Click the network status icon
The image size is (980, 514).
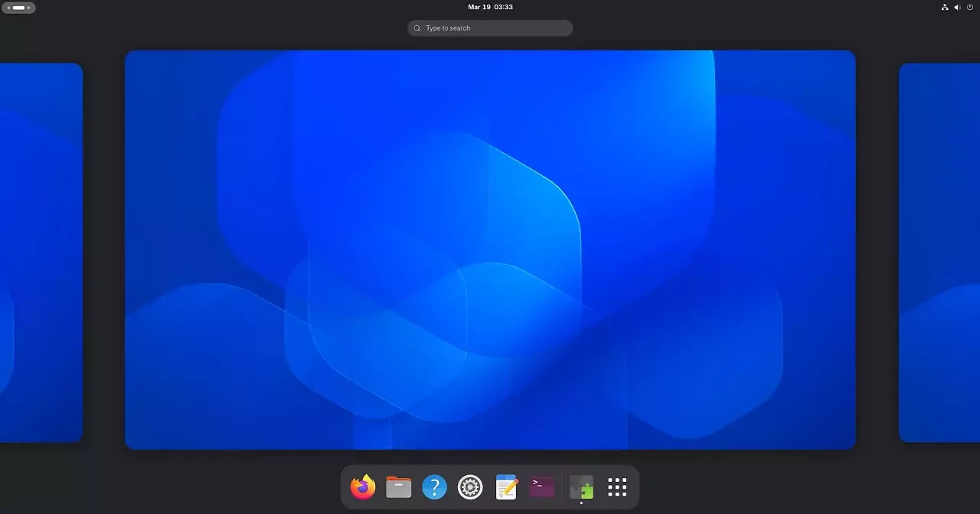tap(945, 7)
